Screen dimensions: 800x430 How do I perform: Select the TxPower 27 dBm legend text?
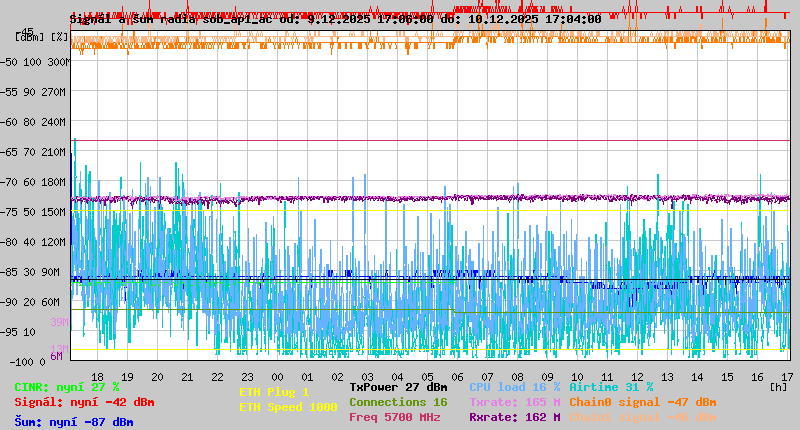click(398, 387)
